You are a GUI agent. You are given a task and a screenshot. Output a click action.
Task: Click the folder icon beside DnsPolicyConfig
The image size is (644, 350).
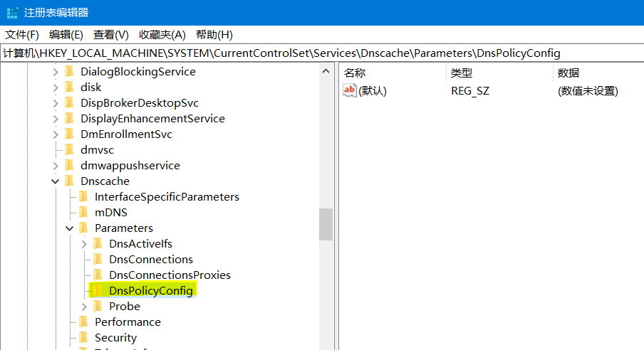coord(98,291)
